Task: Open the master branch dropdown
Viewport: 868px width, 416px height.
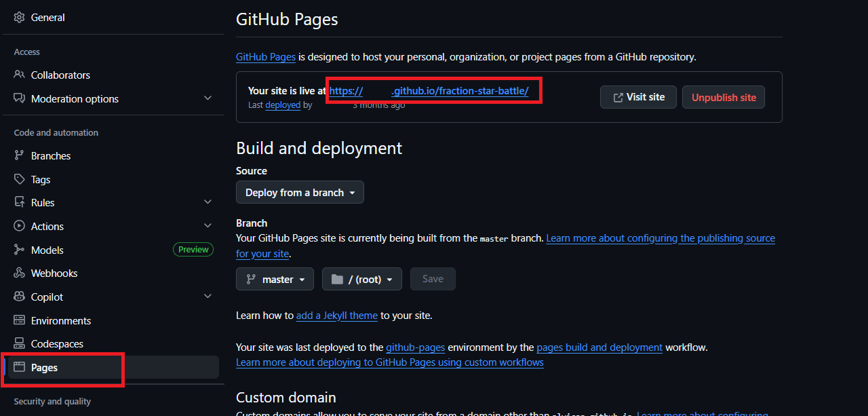Action: tap(275, 279)
